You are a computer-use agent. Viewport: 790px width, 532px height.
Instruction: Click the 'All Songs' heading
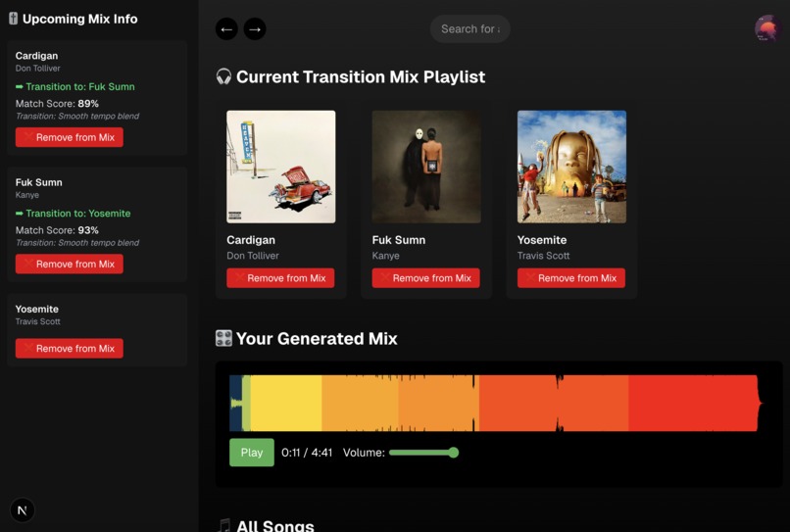click(x=275, y=526)
